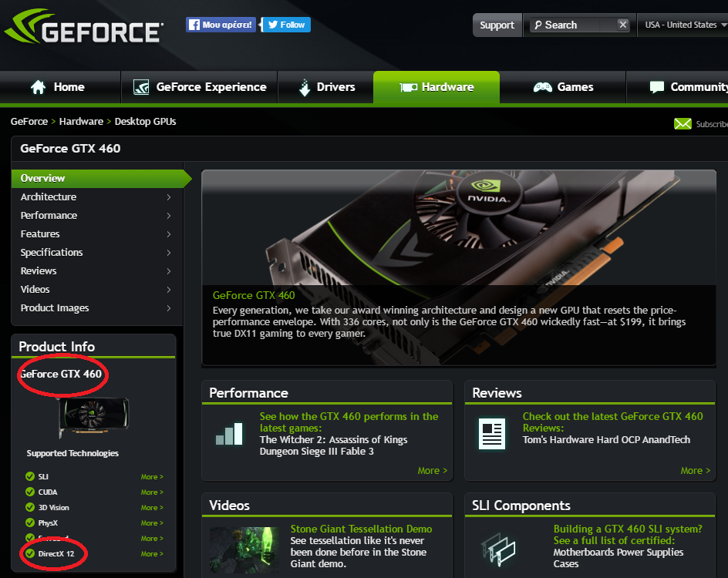Click the CUDA green checkmark icon
728x578 pixels.
tap(30, 492)
